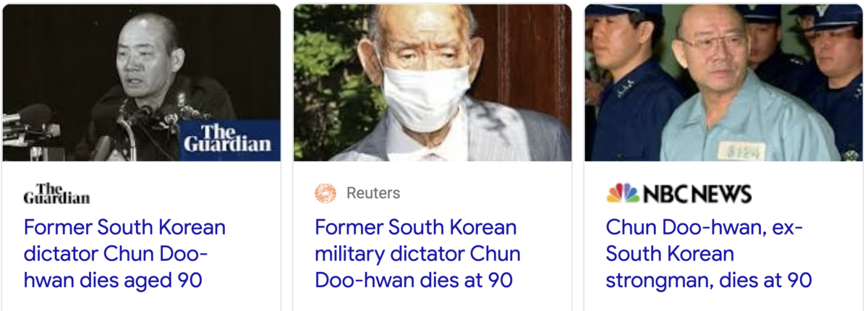Click the NBC peacock logo icon
Image resolution: width=868 pixels, height=311 pixels.
pyautogui.click(x=622, y=193)
